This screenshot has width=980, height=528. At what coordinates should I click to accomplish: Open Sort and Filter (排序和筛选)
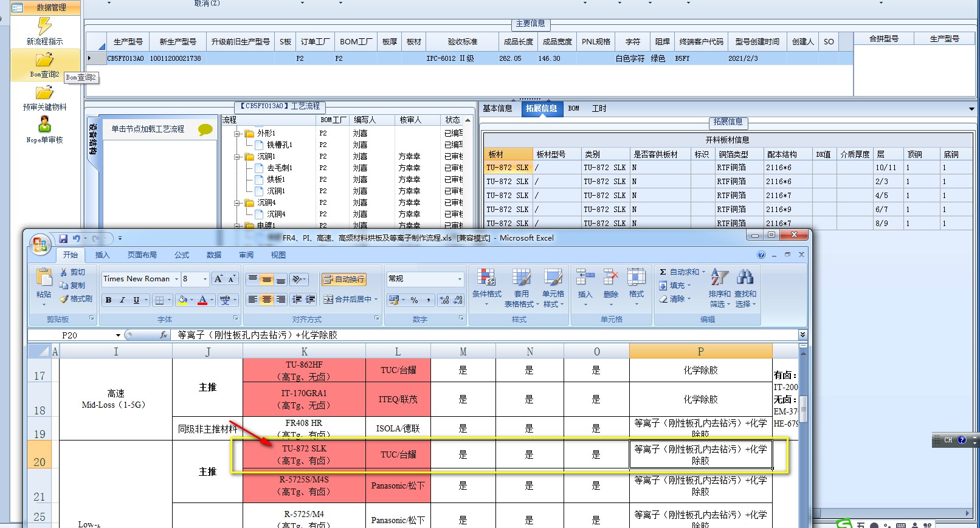(719, 288)
